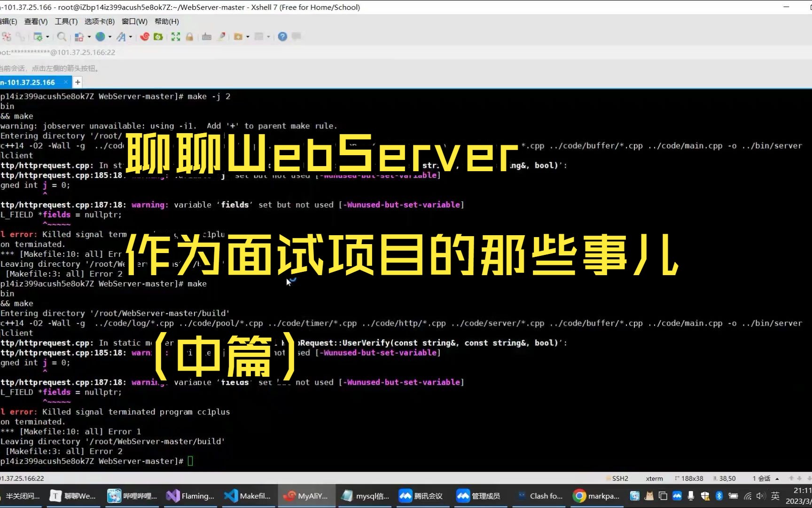Add a new tab with plus button
812x508 pixels.
(x=78, y=82)
